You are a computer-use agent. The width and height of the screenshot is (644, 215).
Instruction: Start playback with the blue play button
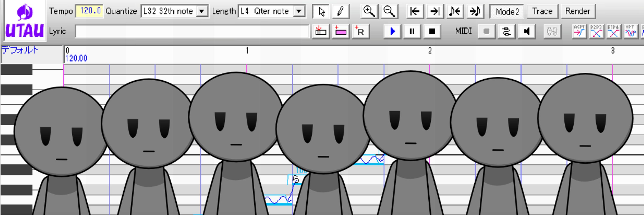[x=392, y=32]
